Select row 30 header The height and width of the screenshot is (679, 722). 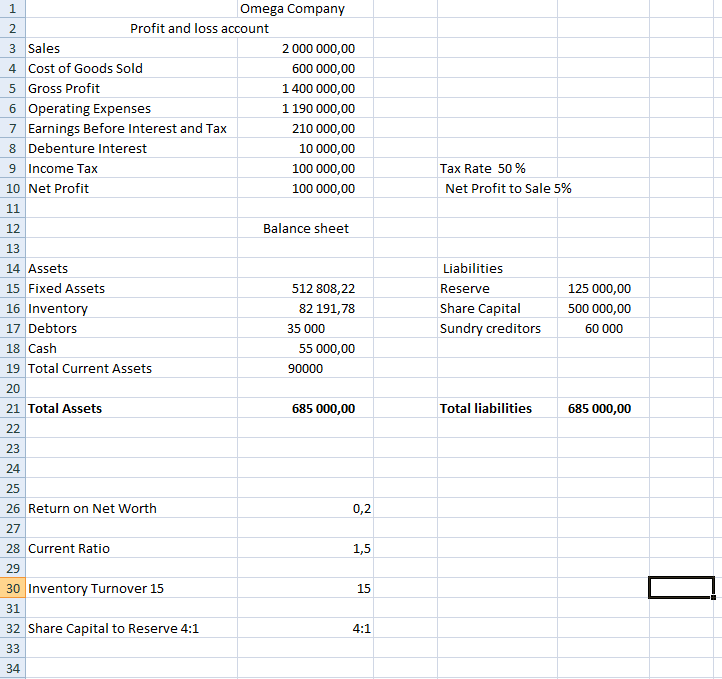pyautogui.click(x=13, y=588)
